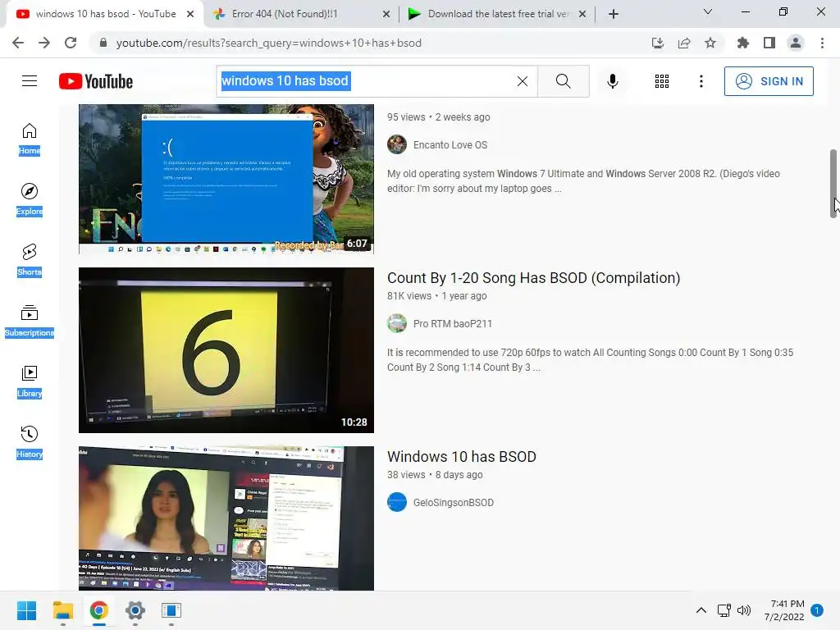Click the SIGN IN button
The height and width of the screenshot is (630, 840).
(x=769, y=81)
